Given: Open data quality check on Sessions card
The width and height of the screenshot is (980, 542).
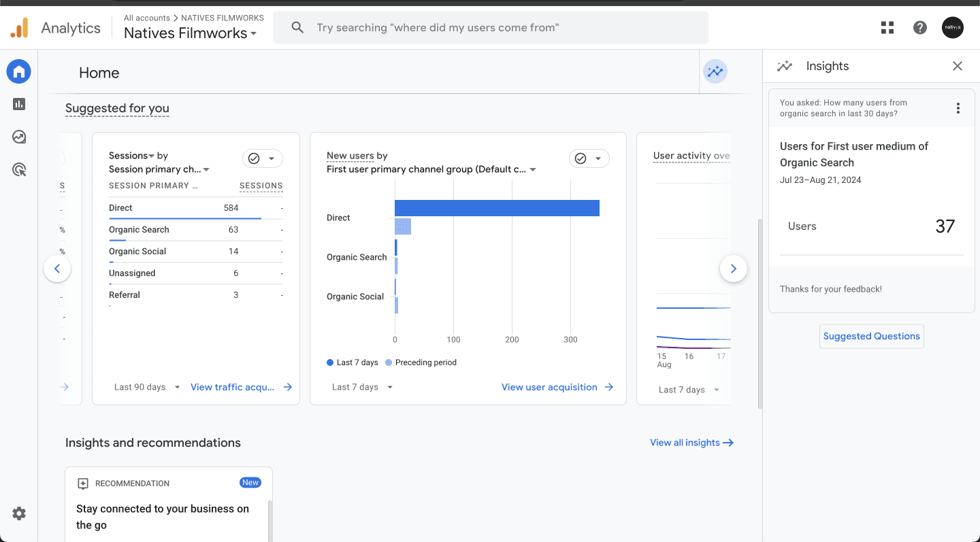Looking at the screenshot, I should tap(263, 158).
